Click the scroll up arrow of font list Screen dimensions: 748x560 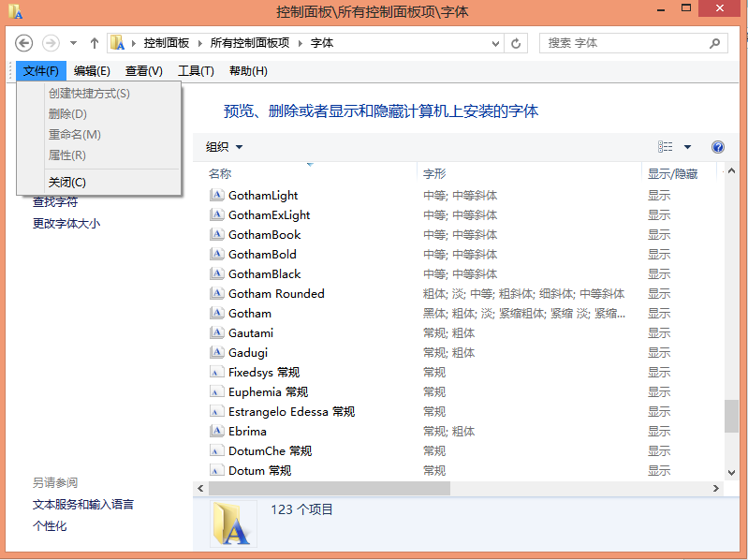coord(731,170)
